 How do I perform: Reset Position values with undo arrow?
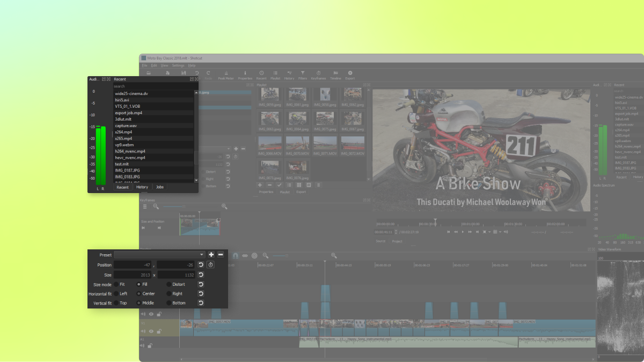(x=201, y=265)
